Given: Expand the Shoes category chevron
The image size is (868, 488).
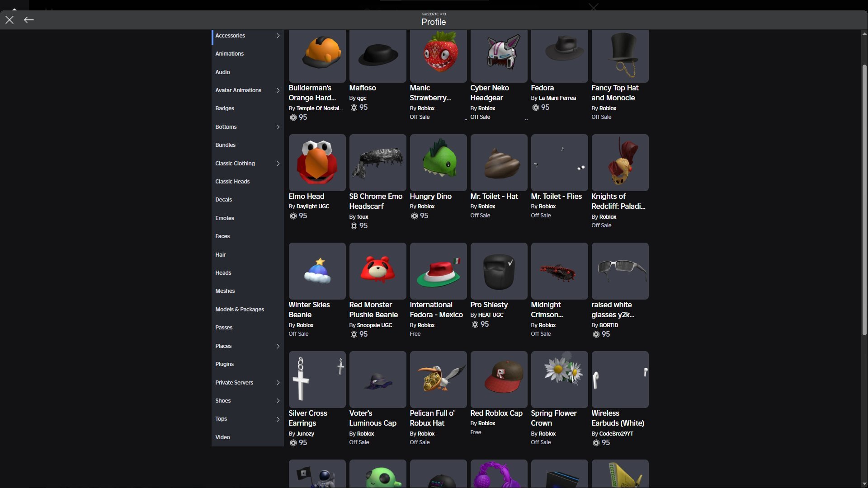Looking at the screenshot, I should [278, 401].
